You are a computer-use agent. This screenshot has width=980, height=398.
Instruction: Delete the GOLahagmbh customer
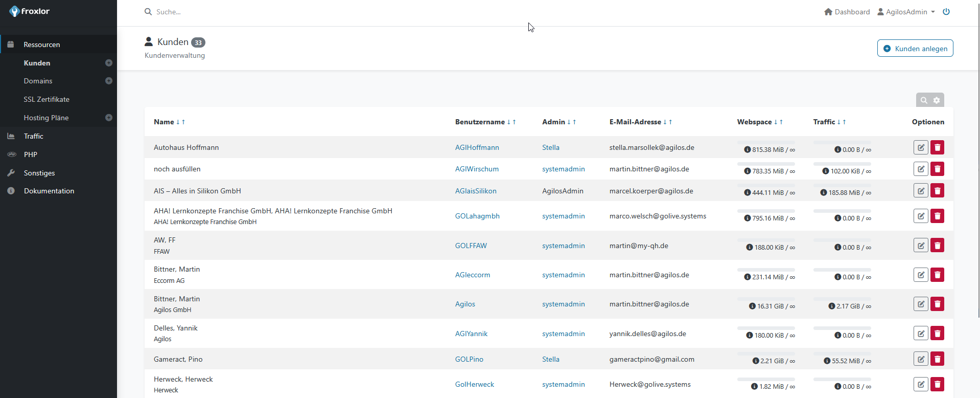[x=937, y=216]
